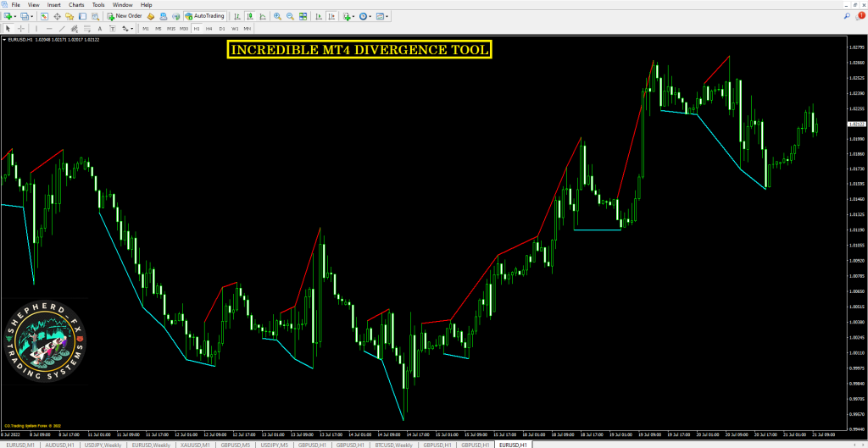The image size is (868, 448).
Task: Select the Draw Trendline tool
Action: [62, 29]
